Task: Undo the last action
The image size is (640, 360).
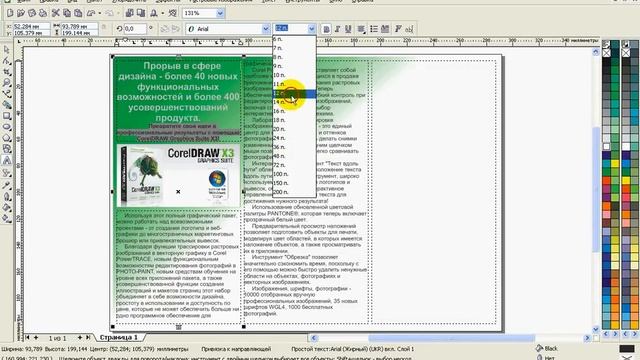Action: [91, 13]
